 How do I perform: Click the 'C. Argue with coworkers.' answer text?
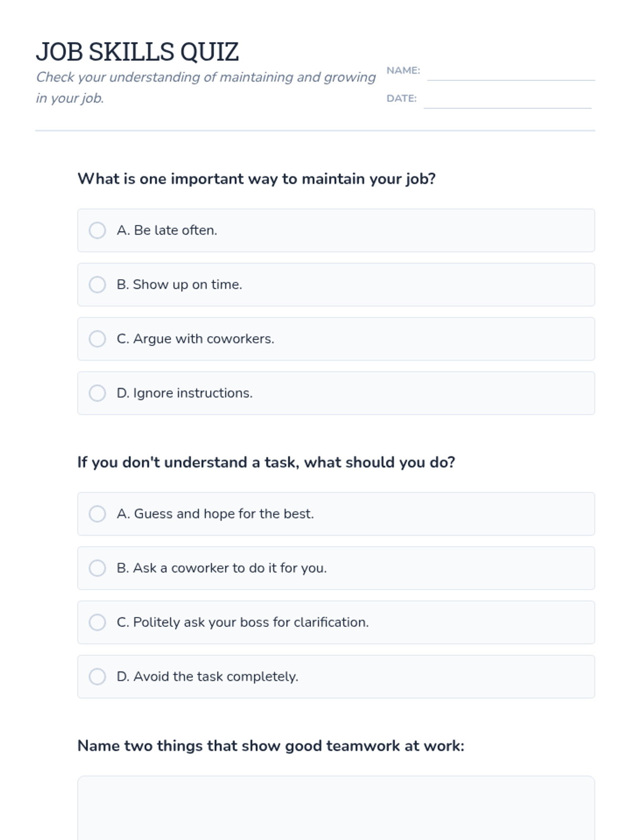(195, 339)
